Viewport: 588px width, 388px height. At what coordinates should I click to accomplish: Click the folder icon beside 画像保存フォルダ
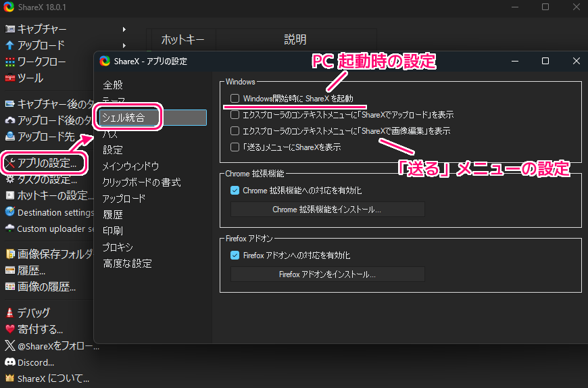tap(10, 254)
